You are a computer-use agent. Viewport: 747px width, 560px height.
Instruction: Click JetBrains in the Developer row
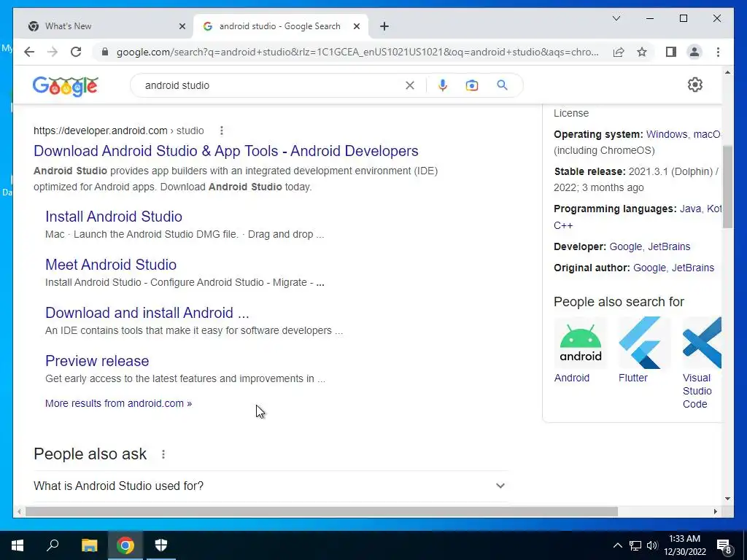(x=669, y=246)
